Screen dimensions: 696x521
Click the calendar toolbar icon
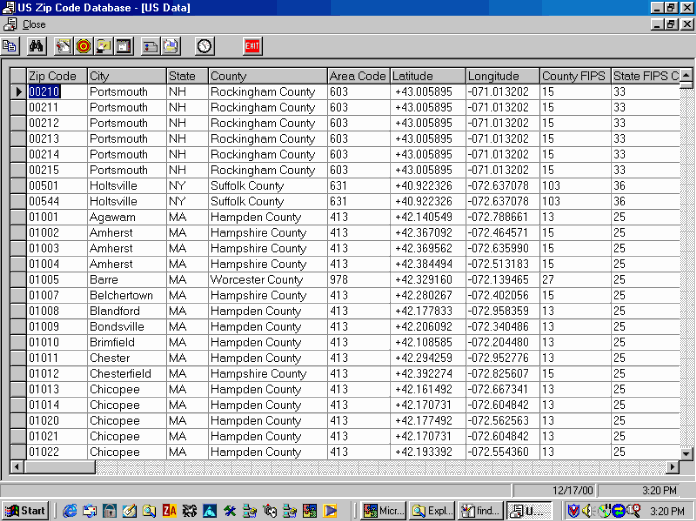(x=124, y=46)
